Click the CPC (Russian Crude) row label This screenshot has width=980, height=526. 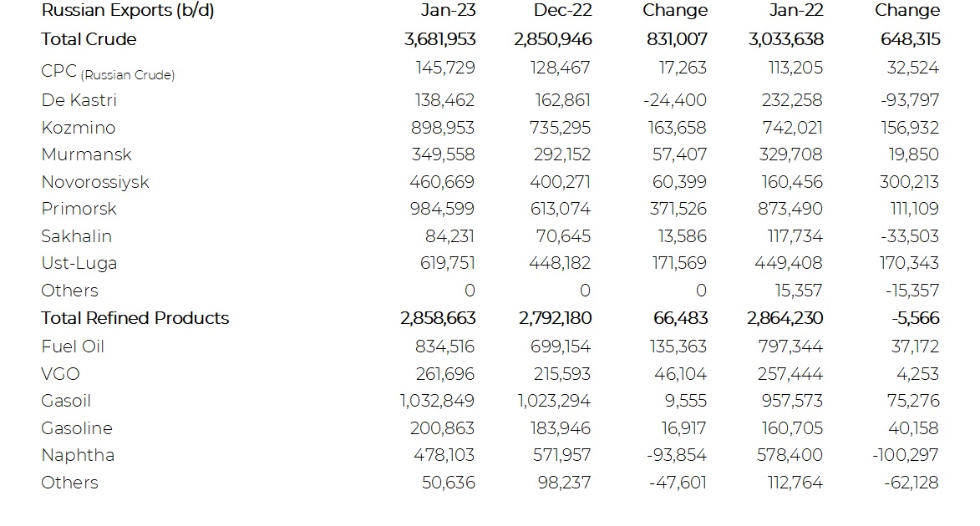(108, 73)
